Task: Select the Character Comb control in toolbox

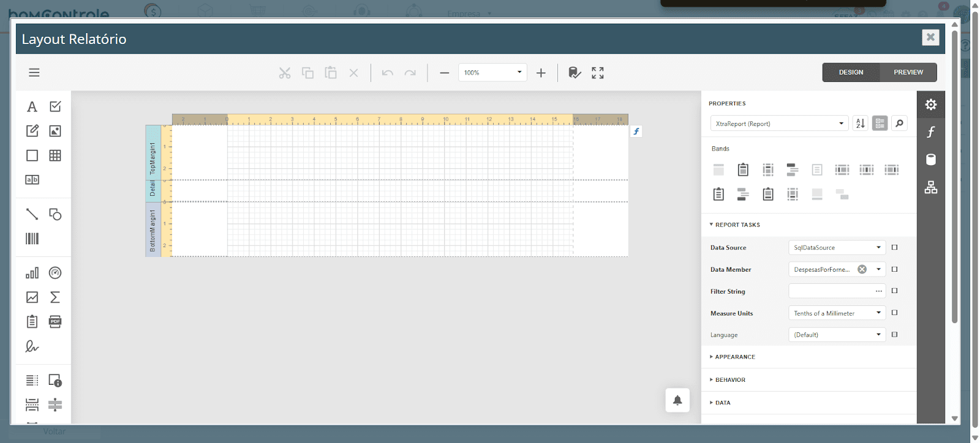Action: click(32, 180)
